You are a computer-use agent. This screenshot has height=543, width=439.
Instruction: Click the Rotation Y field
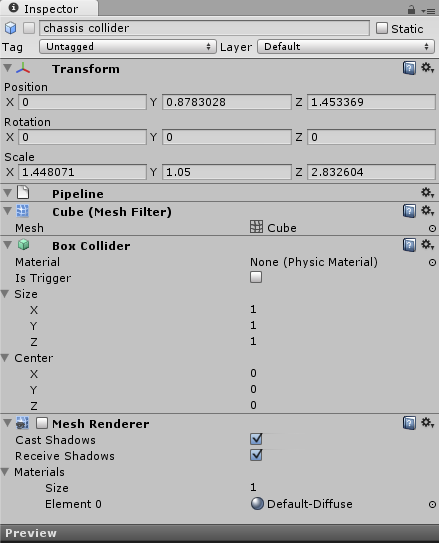pyautogui.click(x=227, y=137)
